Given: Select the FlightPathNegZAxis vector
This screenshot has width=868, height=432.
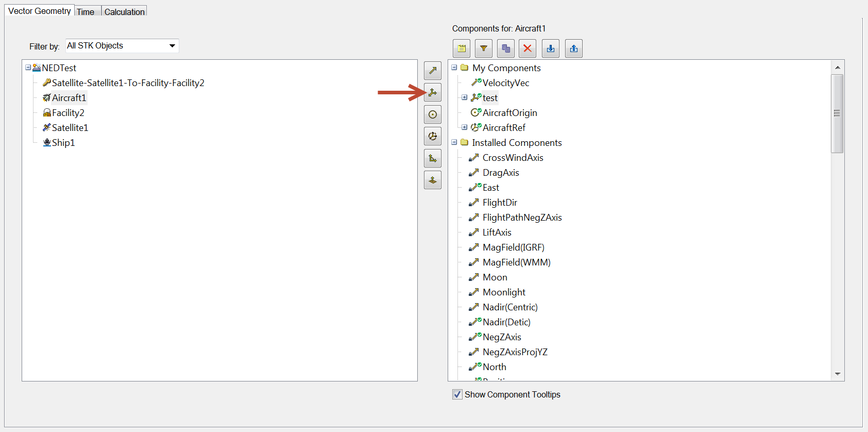Looking at the screenshot, I should tap(522, 217).
